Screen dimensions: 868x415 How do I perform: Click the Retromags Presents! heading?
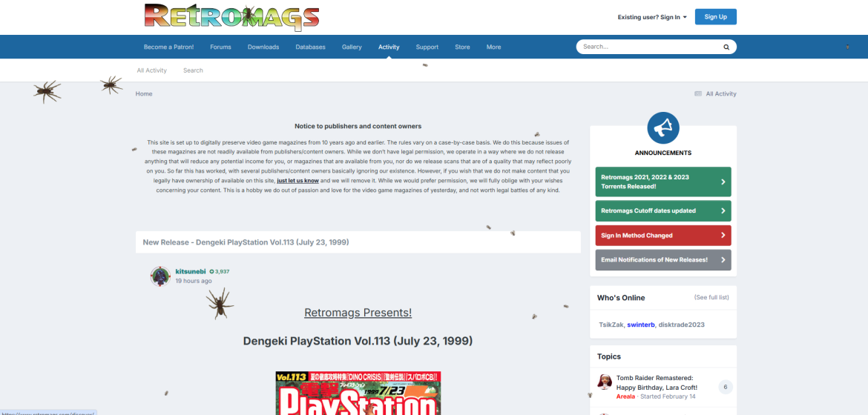click(358, 313)
